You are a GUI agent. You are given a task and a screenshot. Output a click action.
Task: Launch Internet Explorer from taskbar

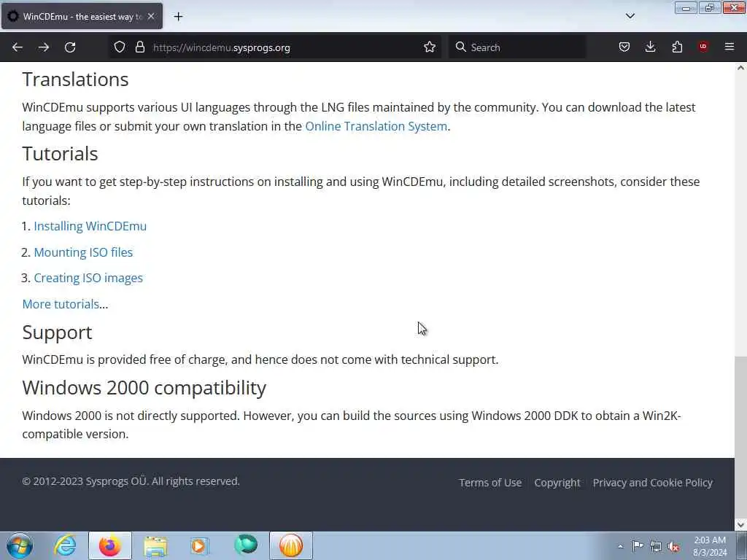[65, 545]
